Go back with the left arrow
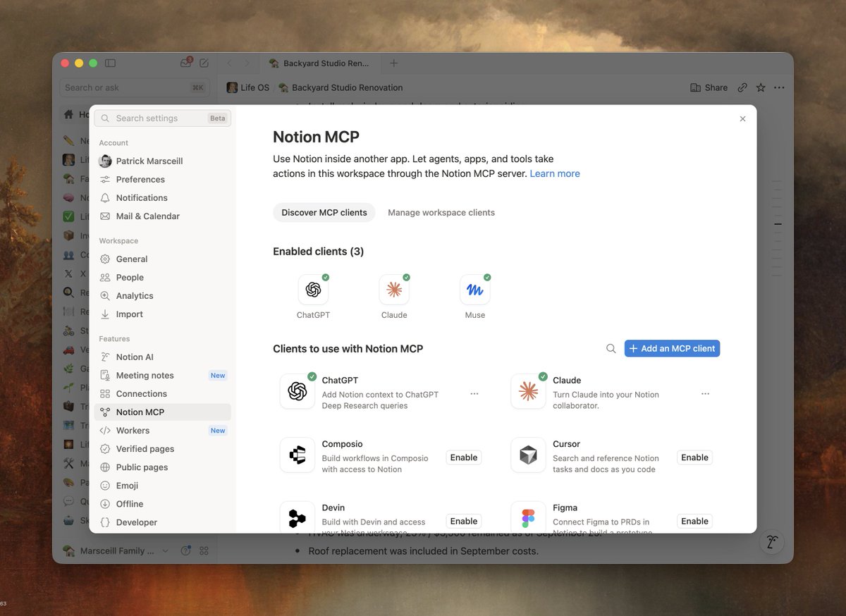The height and width of the screenshot is (616, 846). (229, 63)
